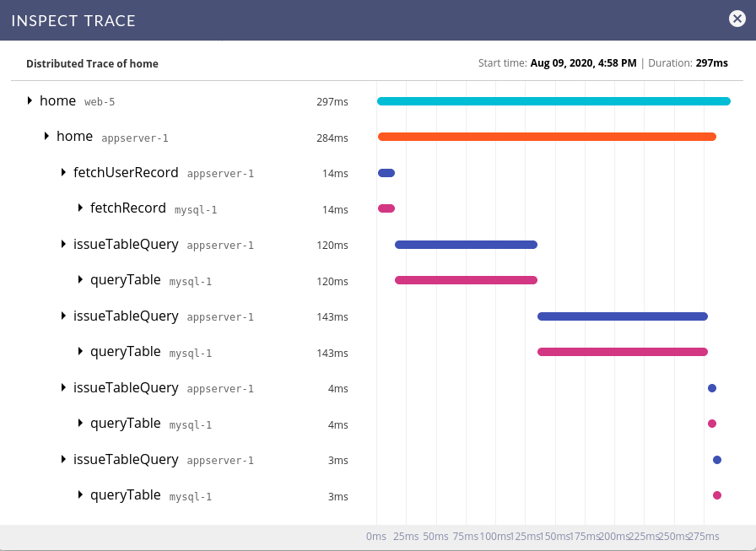Expand the home appserver-1 span arrow
The image size is (756, 551).
[47, 137]
